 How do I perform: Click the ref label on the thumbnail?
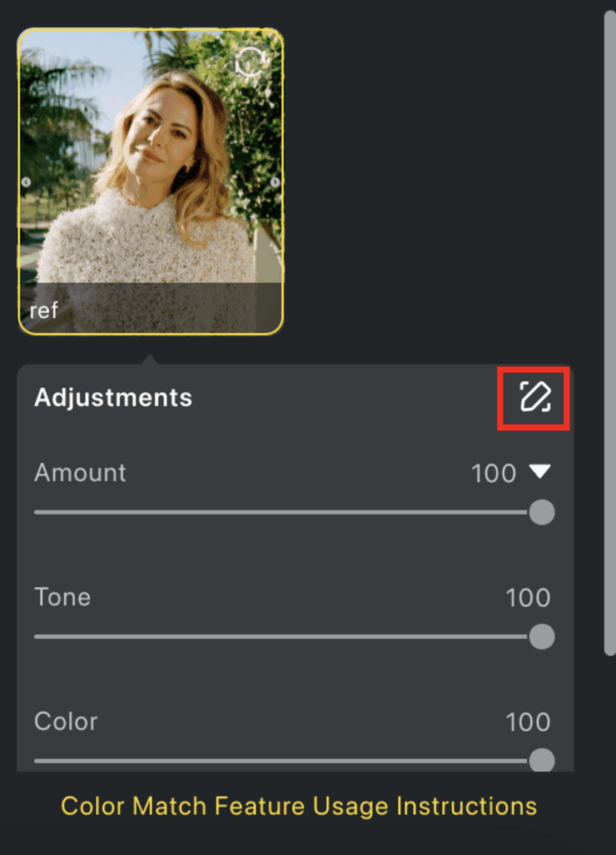click(x=43, y=311)
